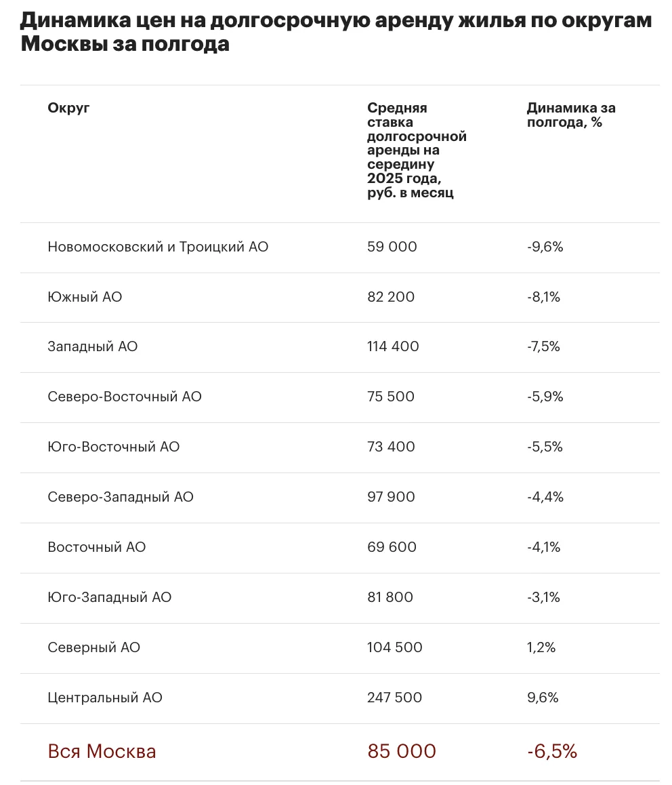Click the -8,1% dynamics value
Screen dimensions: 672x785
point(543,297)
